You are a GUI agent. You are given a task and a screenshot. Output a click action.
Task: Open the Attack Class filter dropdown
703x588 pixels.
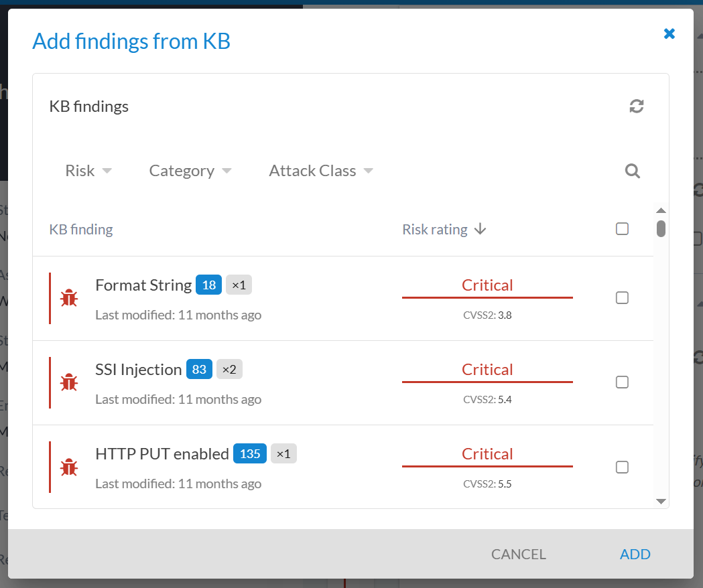point(320,171)
